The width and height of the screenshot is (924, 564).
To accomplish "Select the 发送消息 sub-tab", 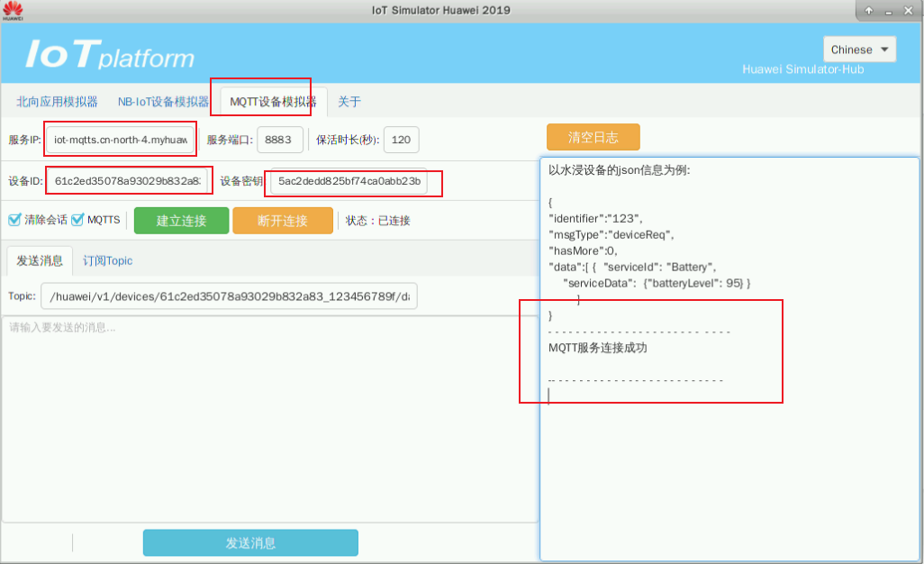I will 40,260.
